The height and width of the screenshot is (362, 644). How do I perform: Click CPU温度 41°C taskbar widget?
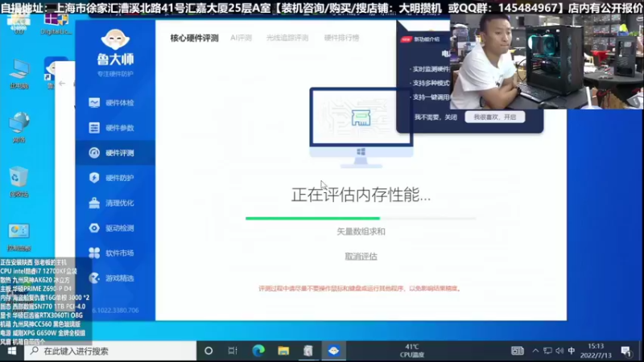(412, 351)
